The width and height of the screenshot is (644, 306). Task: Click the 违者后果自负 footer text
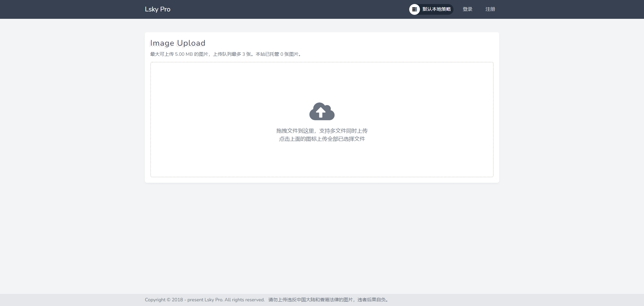coord(372,300)
